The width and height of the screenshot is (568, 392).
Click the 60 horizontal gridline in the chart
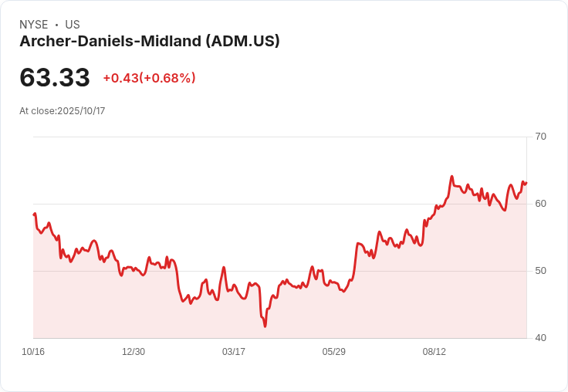coord(279,204)
